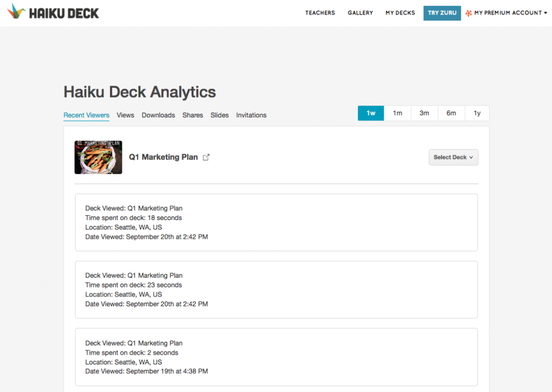This screenshot has width=552, height=392.
Task: Click the MY PREMIUM ACCOUNT caret arrow
Action: point(546,13)
